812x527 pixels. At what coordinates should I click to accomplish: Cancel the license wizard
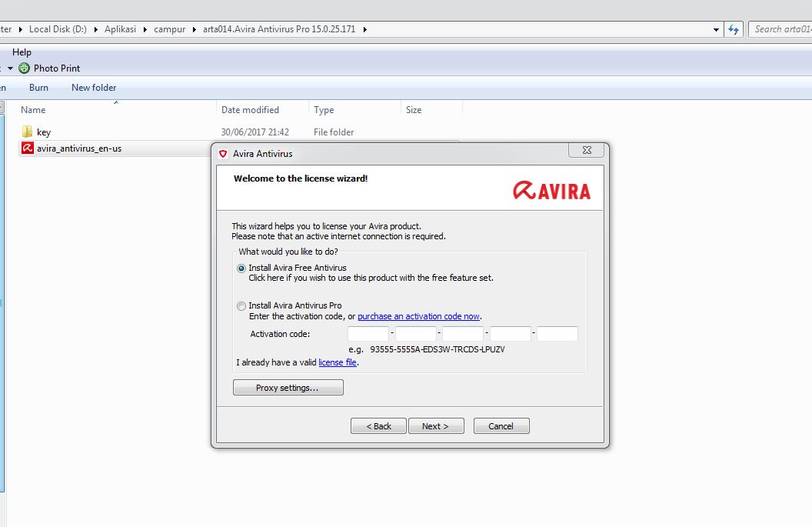coord(501,426)
